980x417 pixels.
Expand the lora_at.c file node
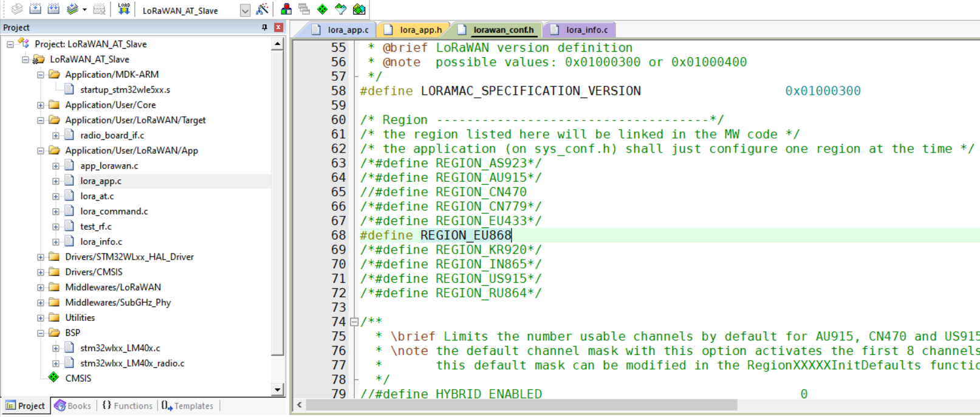coord(56,196)
